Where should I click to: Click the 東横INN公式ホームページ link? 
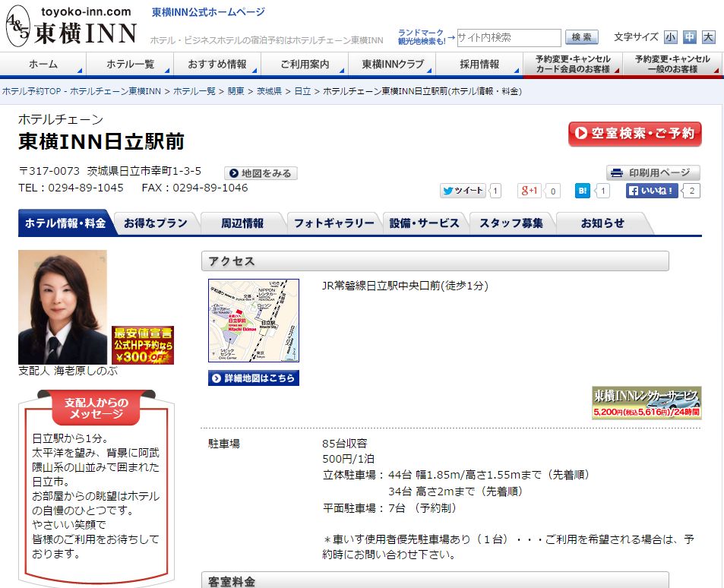pyautogui.click(x=208, y=12)
